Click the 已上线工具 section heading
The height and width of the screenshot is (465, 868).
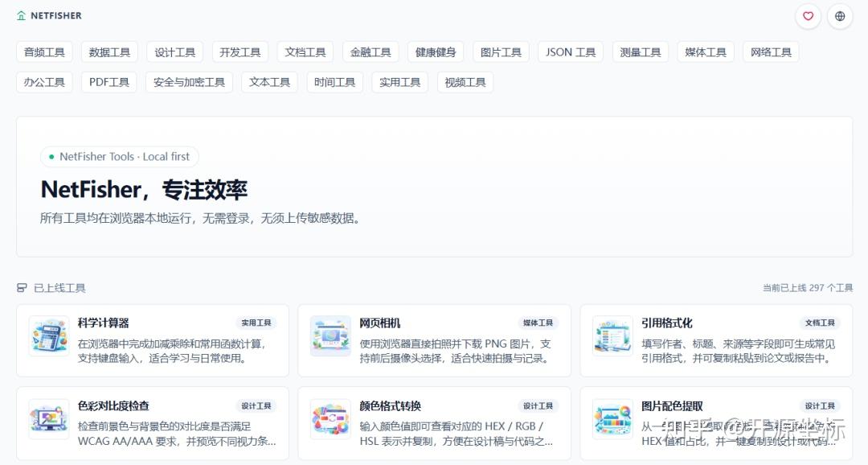click(x=59, y=288)
